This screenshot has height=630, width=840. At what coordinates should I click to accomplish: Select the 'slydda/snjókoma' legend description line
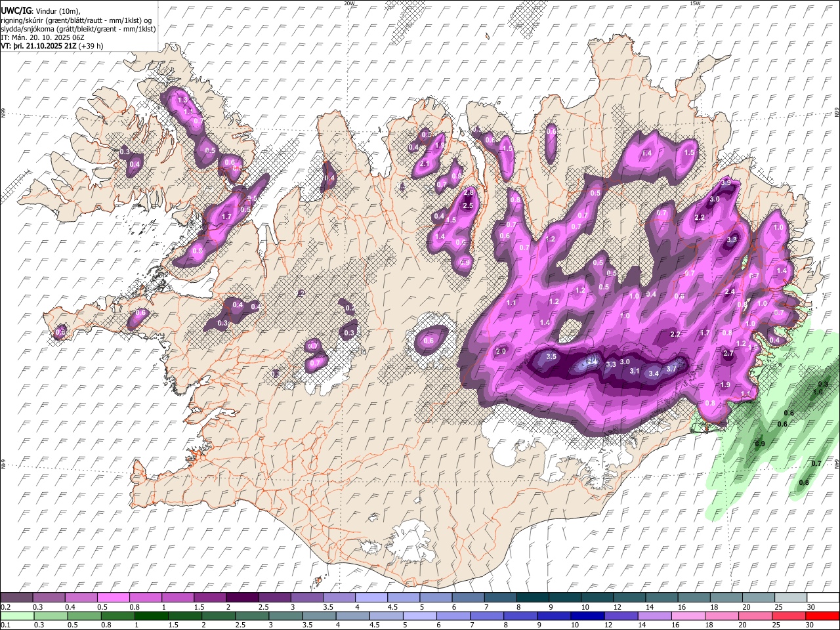tap(79, 29)
